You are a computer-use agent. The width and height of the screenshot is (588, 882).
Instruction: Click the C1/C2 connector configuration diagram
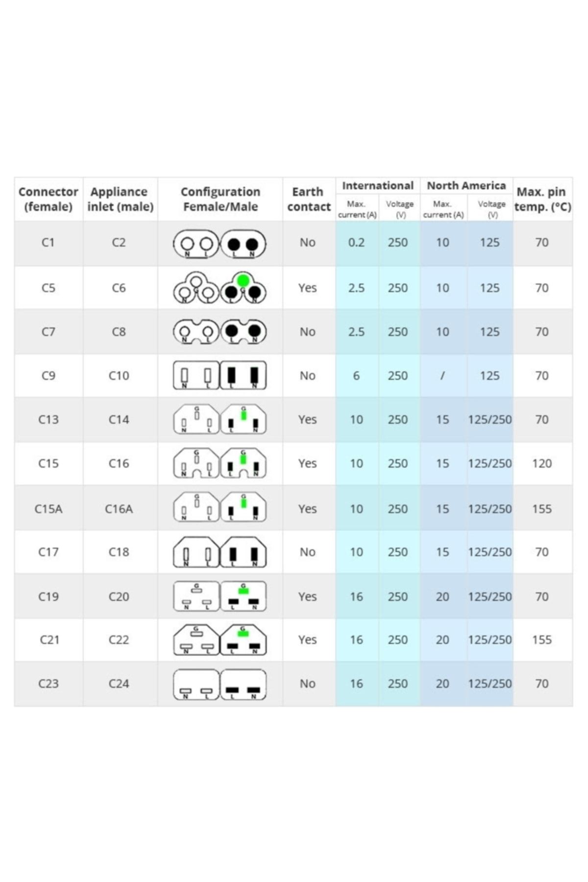[220, 244]
